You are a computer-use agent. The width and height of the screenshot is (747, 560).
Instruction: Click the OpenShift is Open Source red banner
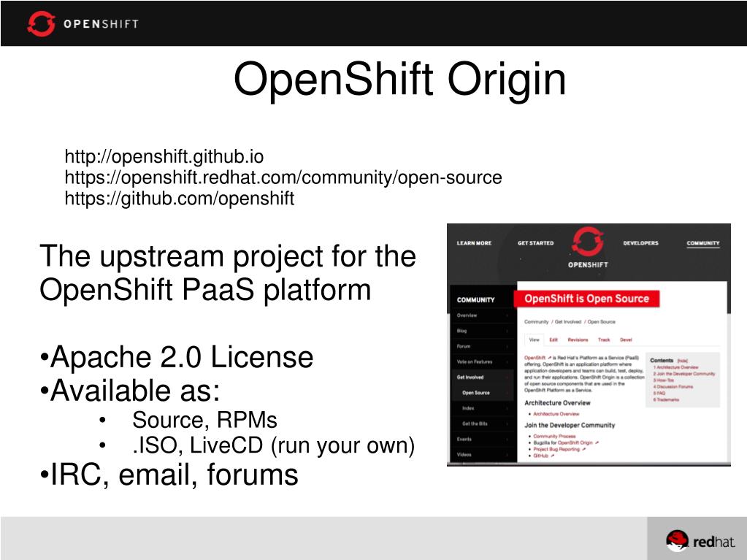pyautogui.click(x=586, y=299)
